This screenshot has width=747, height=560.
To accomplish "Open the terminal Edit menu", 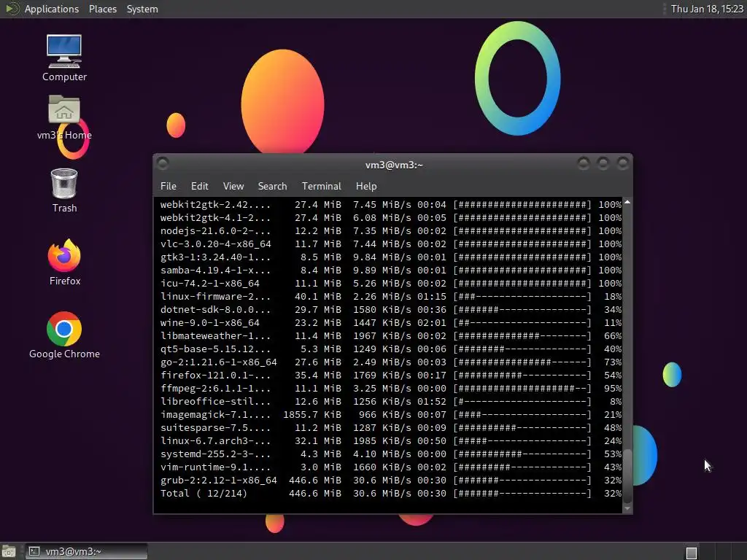I will click(x=200, y=186).
